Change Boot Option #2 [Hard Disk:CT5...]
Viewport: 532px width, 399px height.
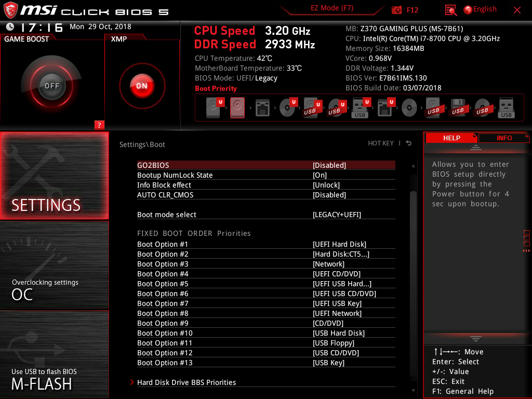click(341, 254)
